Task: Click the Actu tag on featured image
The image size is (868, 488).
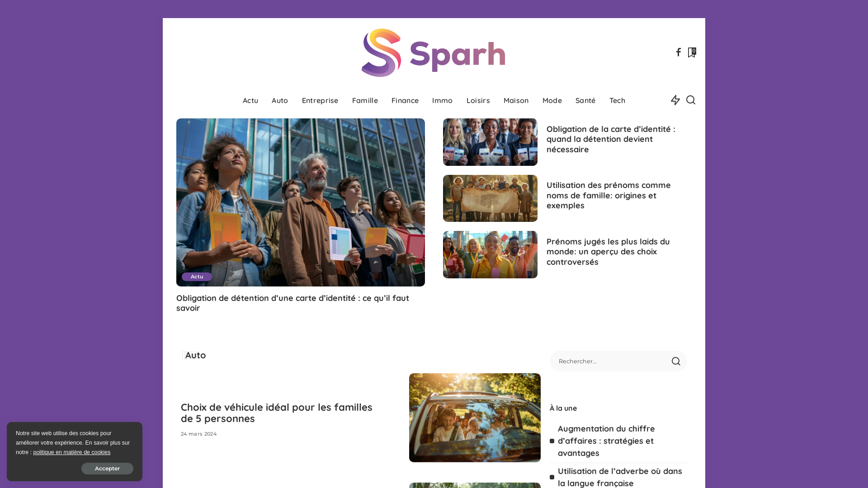Action: (x=197, y=277)
